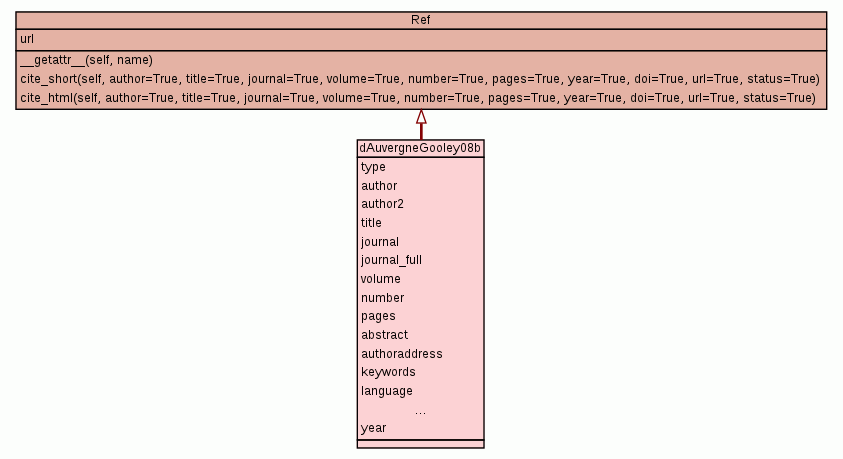843x459 pixels.
Task: Select the url attribute in Ref
Action: (x=28, y=39)
